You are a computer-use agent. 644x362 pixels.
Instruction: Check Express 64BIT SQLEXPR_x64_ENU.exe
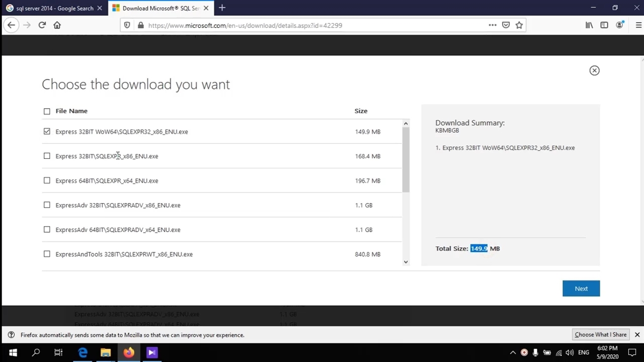point(47,180)
